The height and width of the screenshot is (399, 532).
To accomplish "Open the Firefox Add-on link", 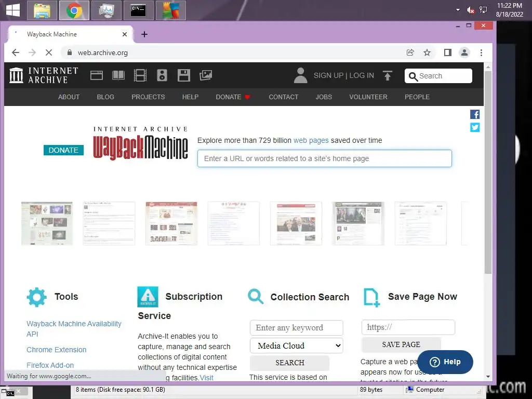I will pyautogui.click(x=50, y=365).
